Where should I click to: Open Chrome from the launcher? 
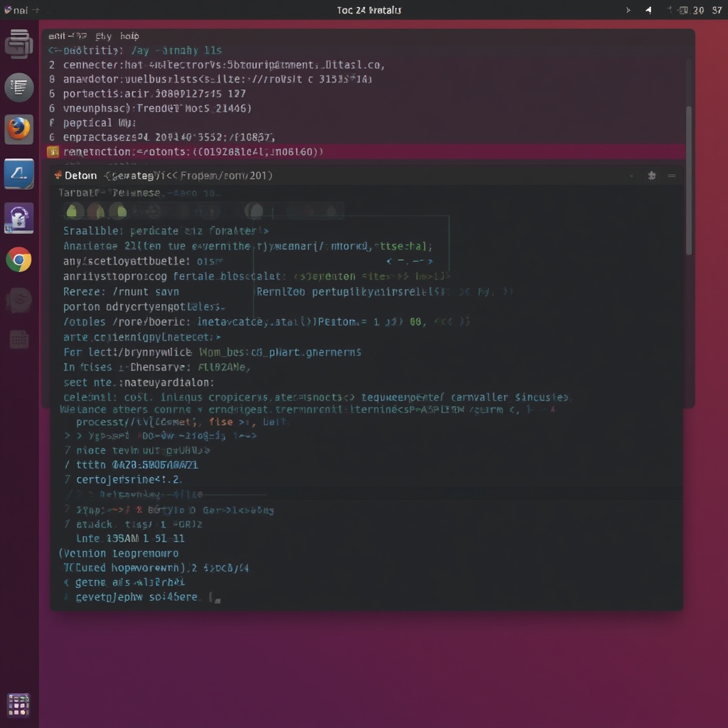click(19, 261)
